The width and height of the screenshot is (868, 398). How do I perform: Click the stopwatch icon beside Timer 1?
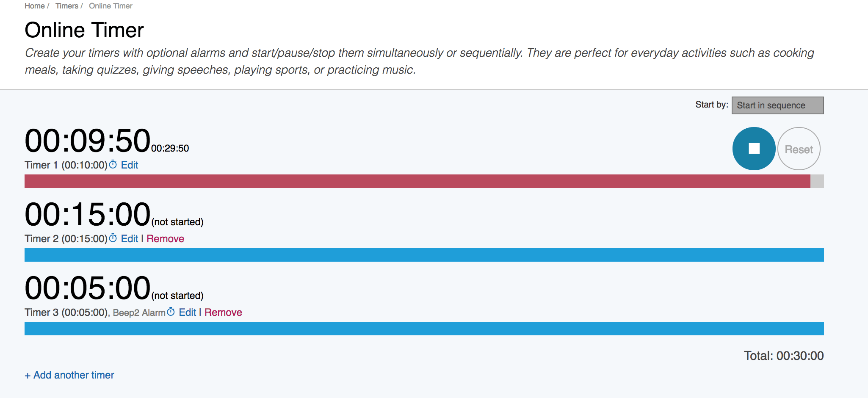[x=113, y=164]
